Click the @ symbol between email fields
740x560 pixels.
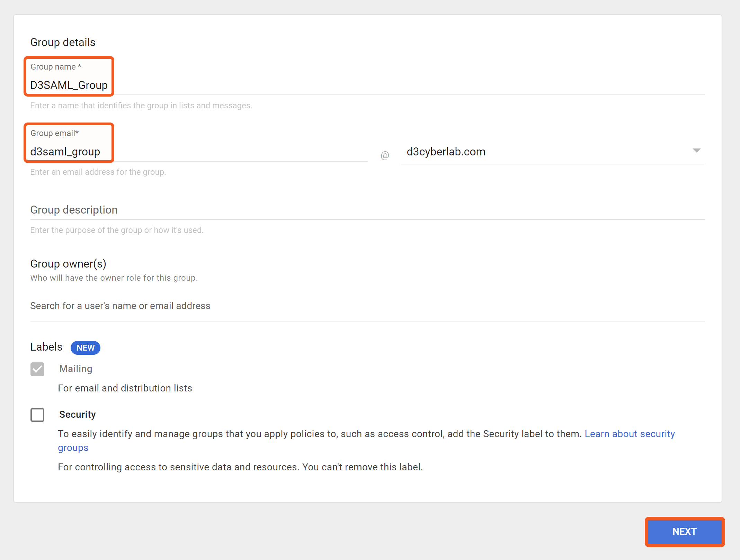click(385, 155)
